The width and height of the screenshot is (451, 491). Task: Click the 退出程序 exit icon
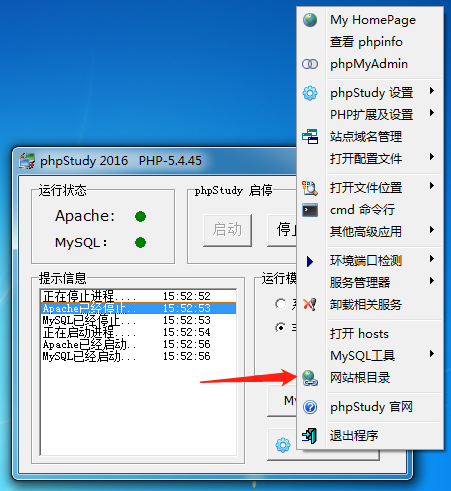click(x=310, y=436)
